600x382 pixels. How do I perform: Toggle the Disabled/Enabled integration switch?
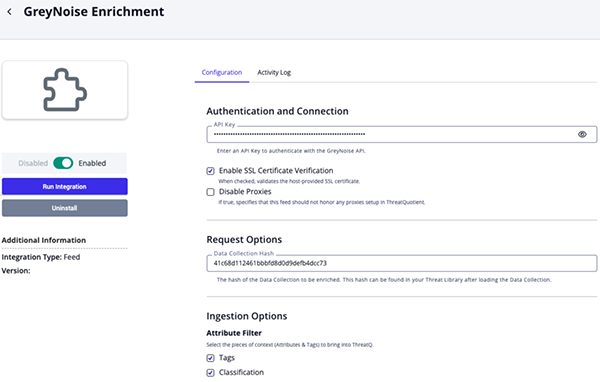pyautogui.click(x=63, y=163)
